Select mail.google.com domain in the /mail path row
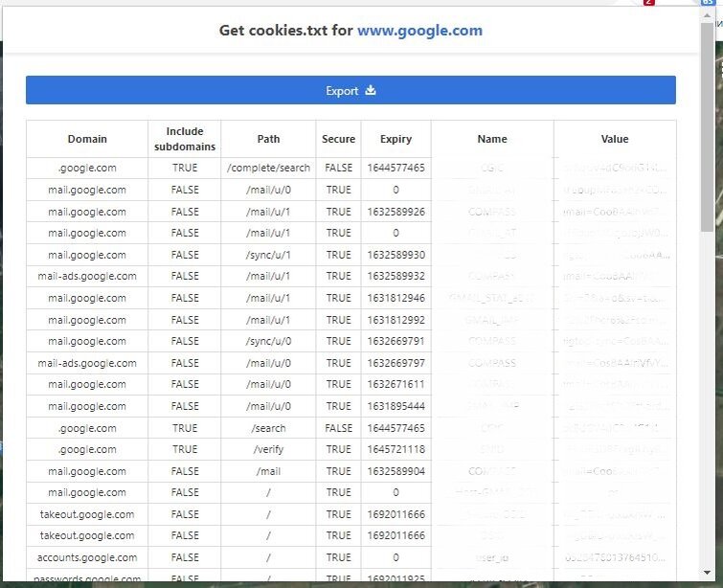This screenshot has height=588, width=723. [87, 471]
